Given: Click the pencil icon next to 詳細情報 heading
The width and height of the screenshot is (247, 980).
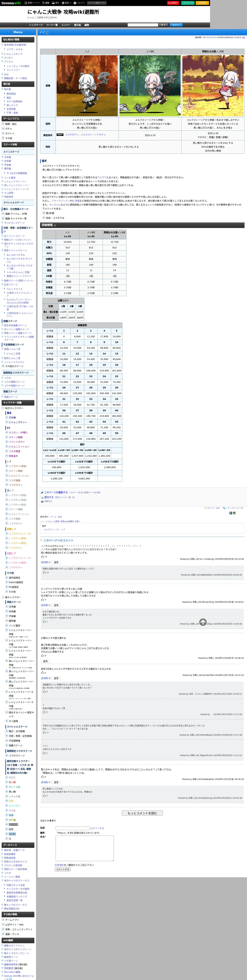Looking at the screenshot, I should tap(55, 225).
